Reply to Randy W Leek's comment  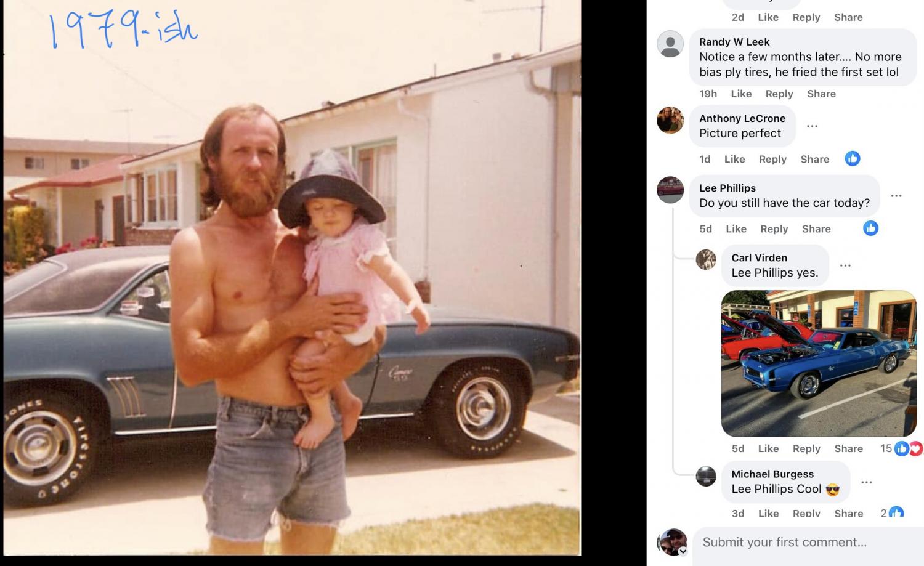(779, 94)
